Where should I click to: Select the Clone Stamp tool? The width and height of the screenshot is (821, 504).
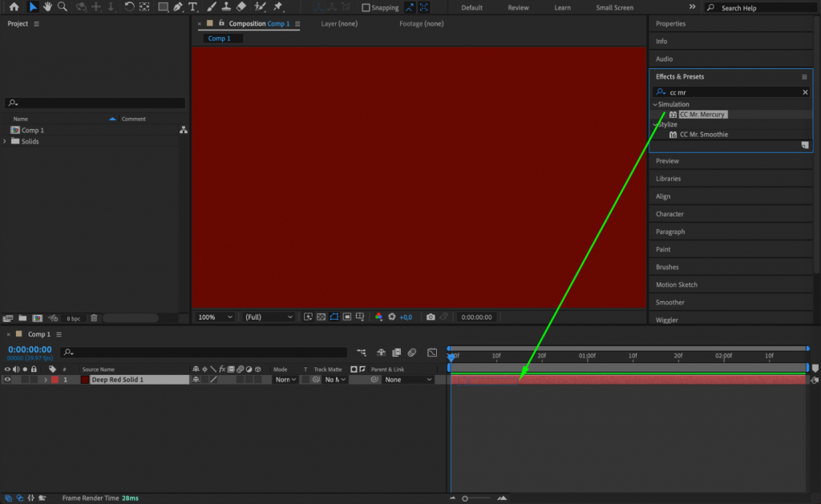(225, 7)
